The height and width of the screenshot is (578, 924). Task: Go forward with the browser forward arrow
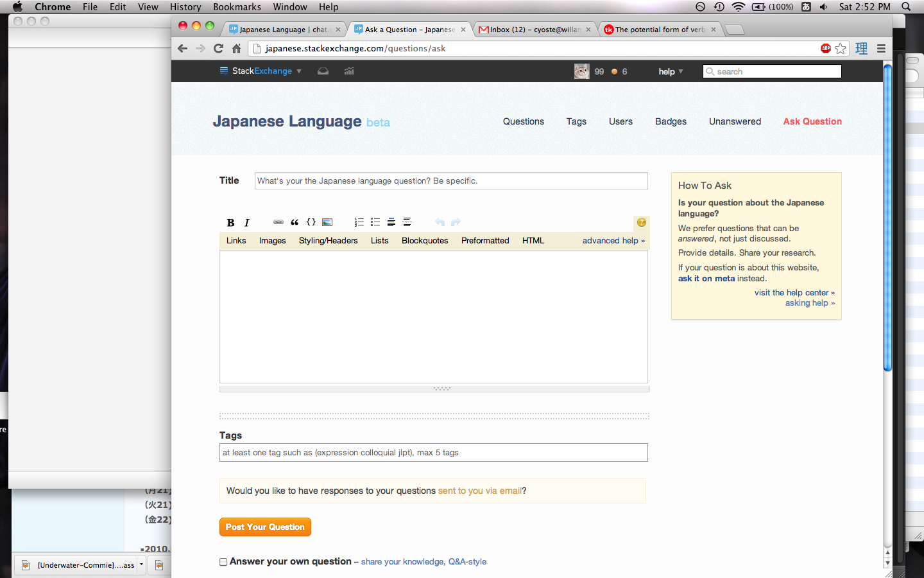[x=201, y=48]
